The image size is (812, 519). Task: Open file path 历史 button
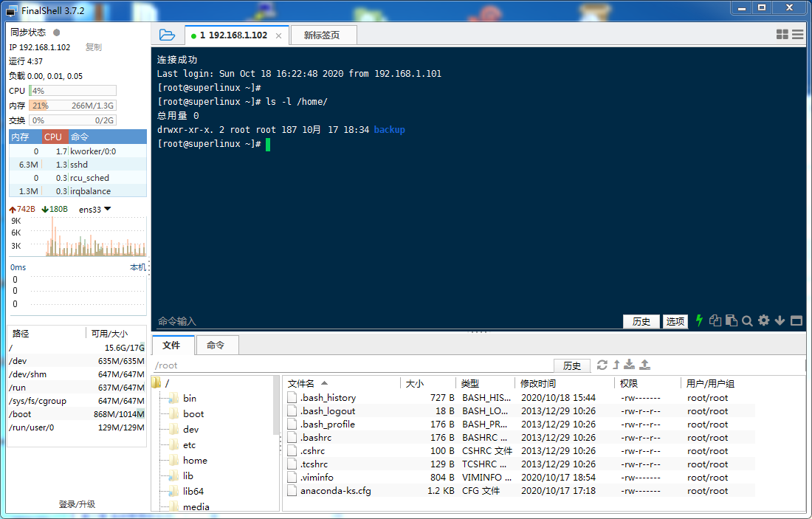click(x=571, y=365)
